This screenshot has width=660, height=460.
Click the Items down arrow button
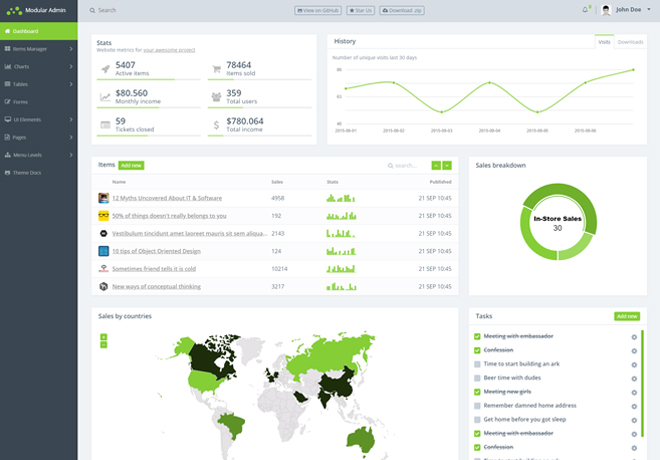coord(447,165)
